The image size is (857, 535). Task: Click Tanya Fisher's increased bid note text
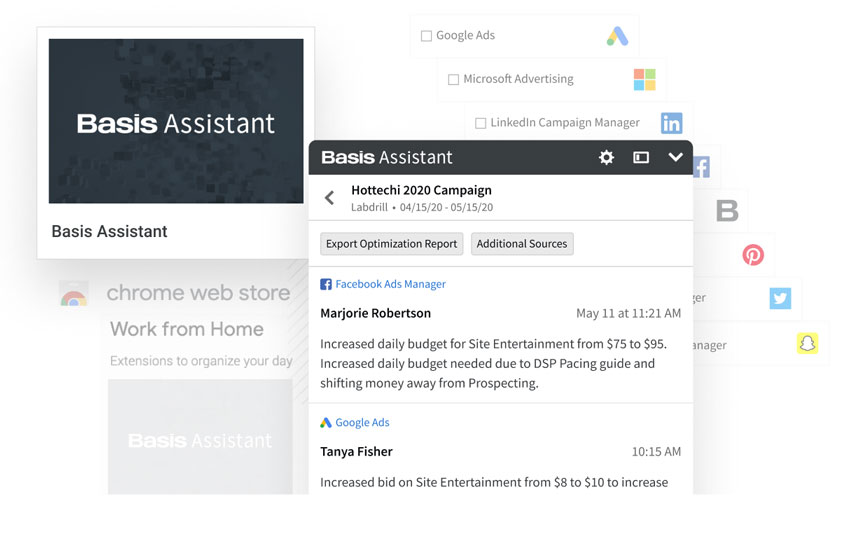[x=494, y=483]
